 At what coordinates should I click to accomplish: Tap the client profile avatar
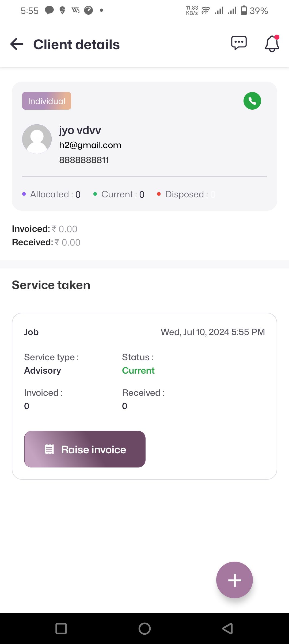tap(37, 139)
